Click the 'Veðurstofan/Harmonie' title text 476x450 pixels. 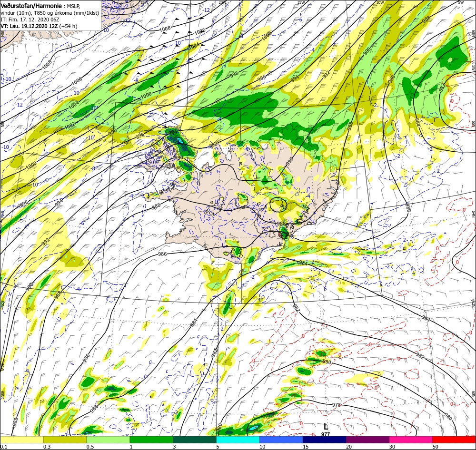[31, 6]
